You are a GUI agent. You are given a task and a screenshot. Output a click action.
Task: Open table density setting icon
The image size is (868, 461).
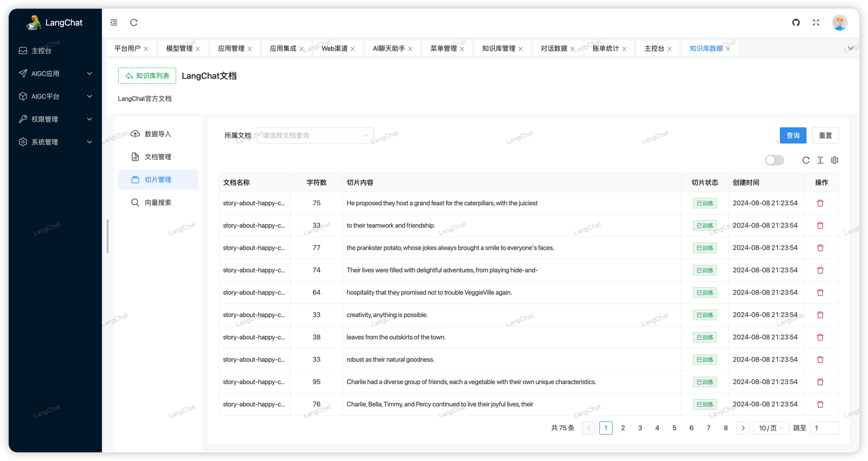click(x=820, y=160)
